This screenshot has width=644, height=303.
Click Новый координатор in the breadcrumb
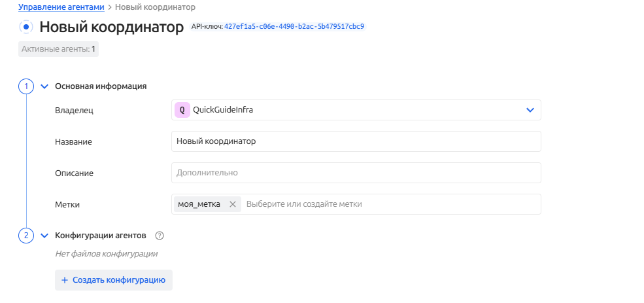coord(155,7)
